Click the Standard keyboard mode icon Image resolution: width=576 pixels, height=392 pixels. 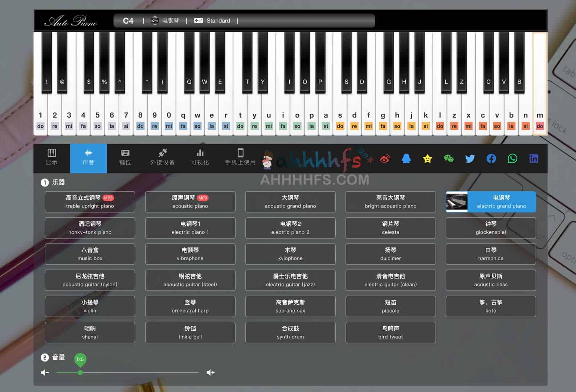[x=199, y=21]
